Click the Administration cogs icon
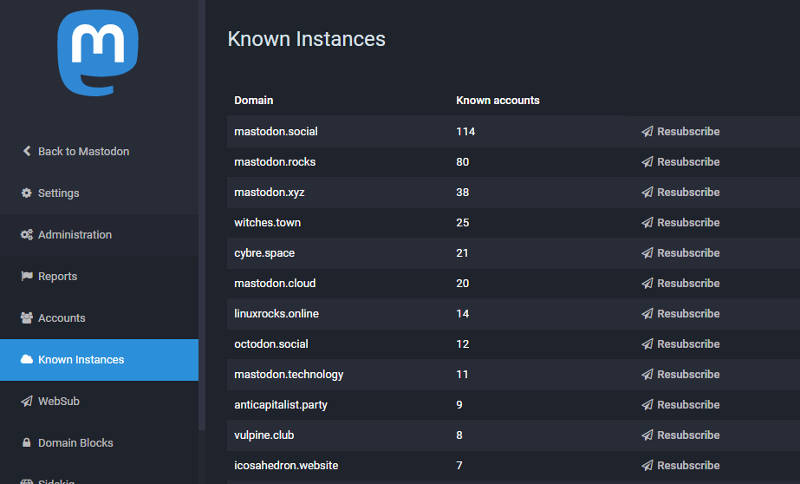800x484 pixels. tap(27, 235)
